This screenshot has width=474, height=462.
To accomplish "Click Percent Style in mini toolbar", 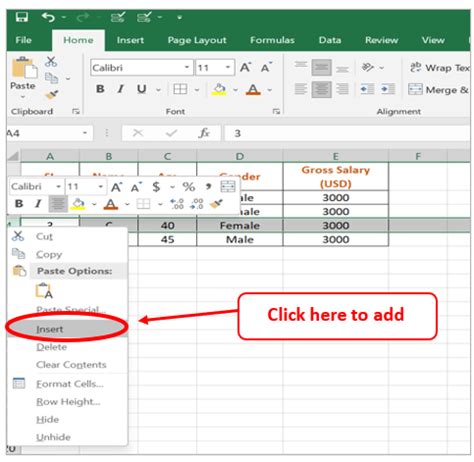I will pos(189,187).
